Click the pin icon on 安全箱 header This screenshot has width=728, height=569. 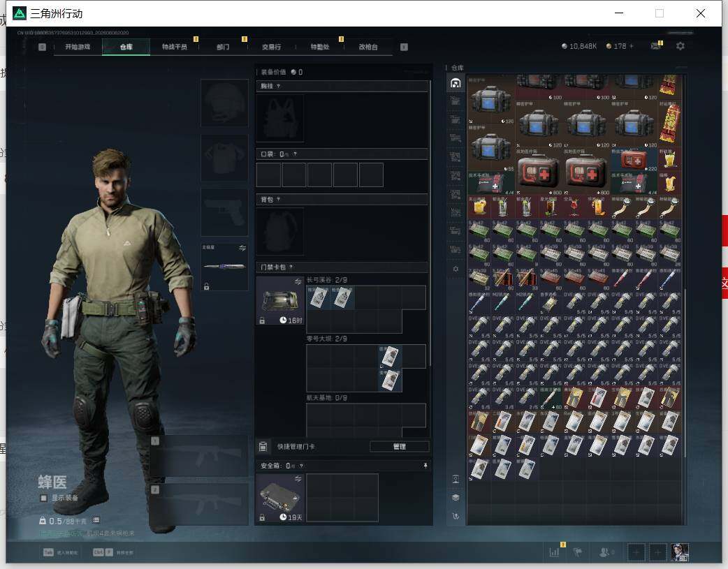[x=425, y=466]
